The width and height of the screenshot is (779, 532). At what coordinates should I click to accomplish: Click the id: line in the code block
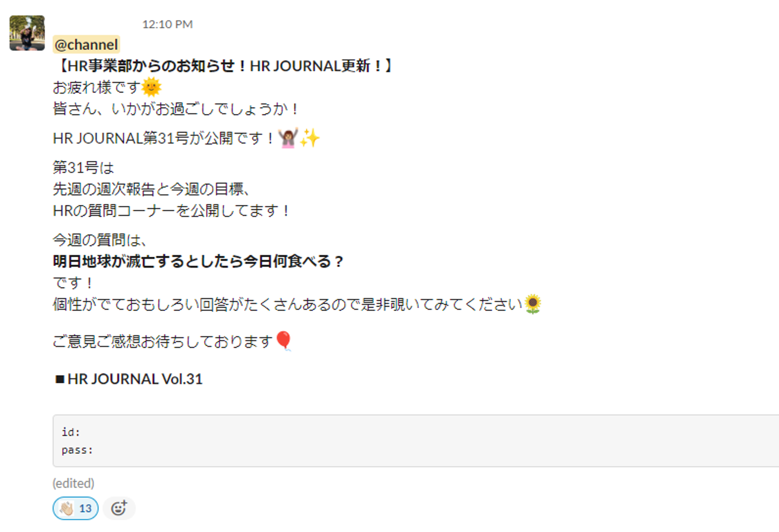pyautogui.click(x=71, y=432)
